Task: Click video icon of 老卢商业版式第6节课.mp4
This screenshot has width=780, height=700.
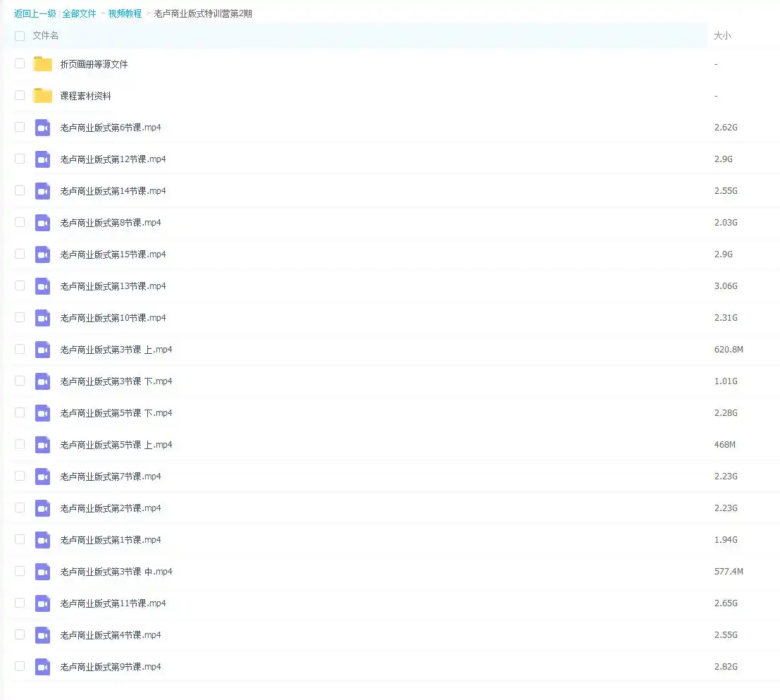Action: [43, 128]
